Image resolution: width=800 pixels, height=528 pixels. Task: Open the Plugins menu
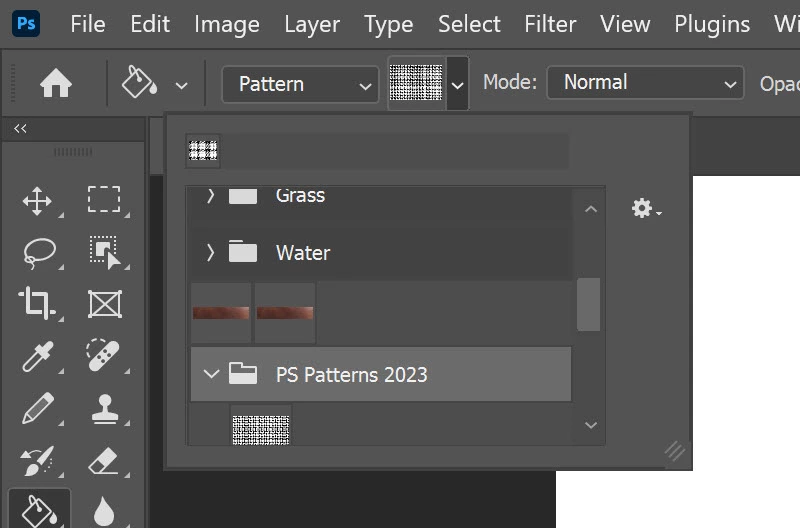(712, 24)
